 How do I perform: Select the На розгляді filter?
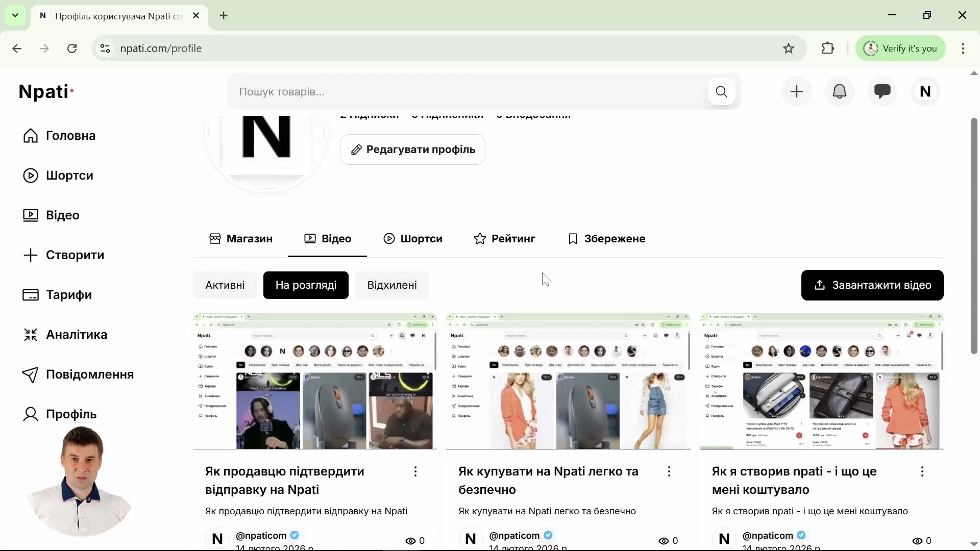(306, 285)
